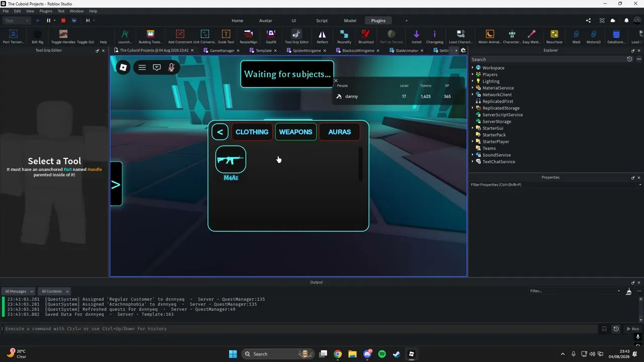Image resolution: width=644 pixels, height=362 pixels.
Task: Select the Brushtool plugin
Action: pyautogui.click(x=366, y=36)
